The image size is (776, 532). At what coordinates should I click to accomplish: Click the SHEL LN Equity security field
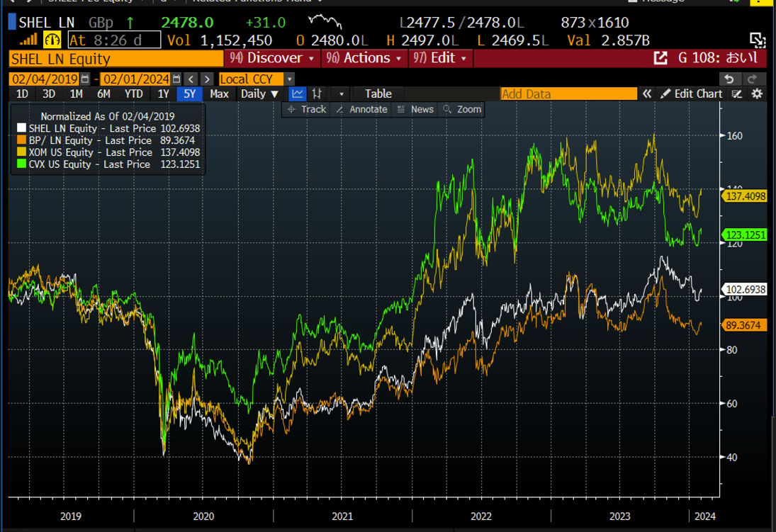pos(116,59)
